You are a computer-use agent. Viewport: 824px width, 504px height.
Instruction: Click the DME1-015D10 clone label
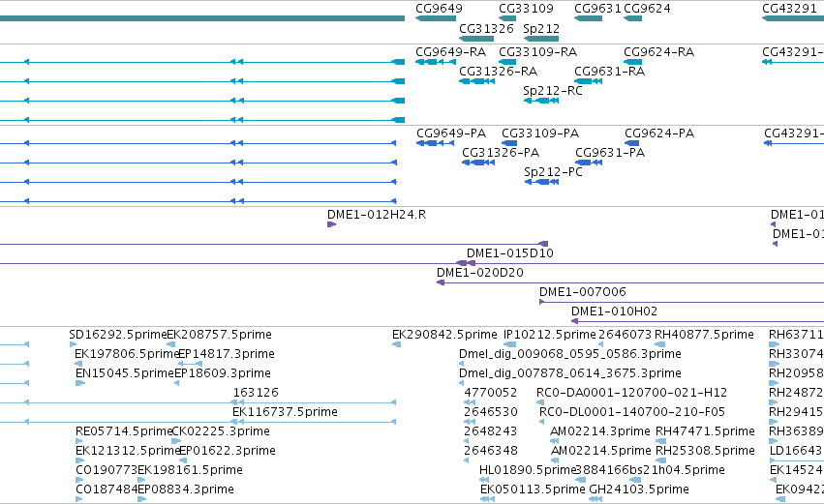[509, 253]
